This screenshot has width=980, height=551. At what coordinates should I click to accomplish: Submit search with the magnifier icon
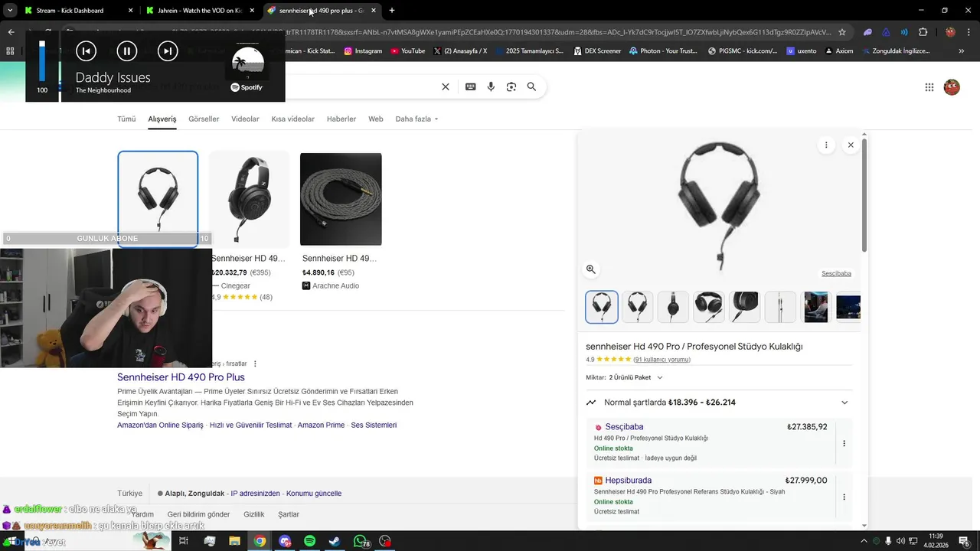[x=532, y=87]
